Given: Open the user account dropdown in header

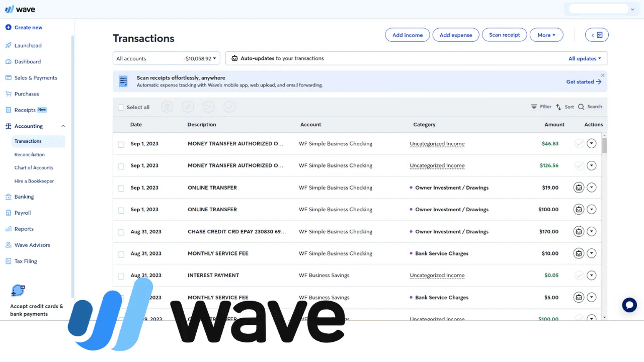Looking at the screenshot, I should click(602, 9).
